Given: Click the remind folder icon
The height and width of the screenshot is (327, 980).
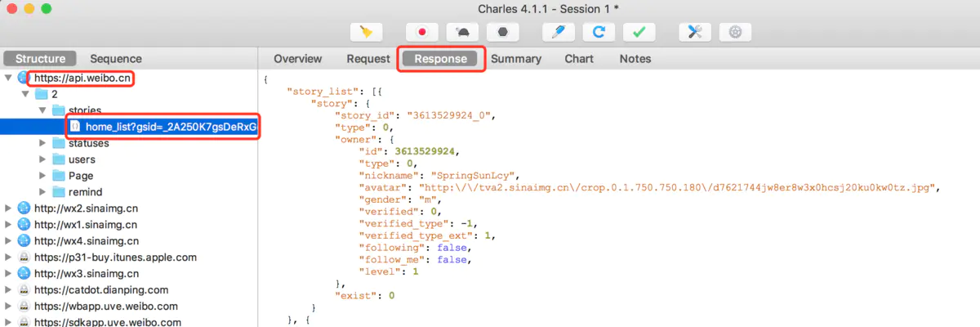Looking at the screenshot, I should click(58, 192).
